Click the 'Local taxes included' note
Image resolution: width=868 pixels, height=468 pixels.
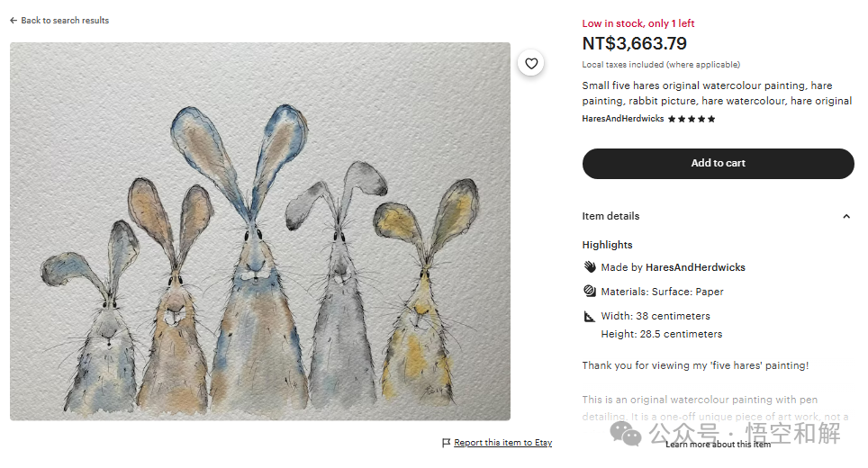click(661, 65)
